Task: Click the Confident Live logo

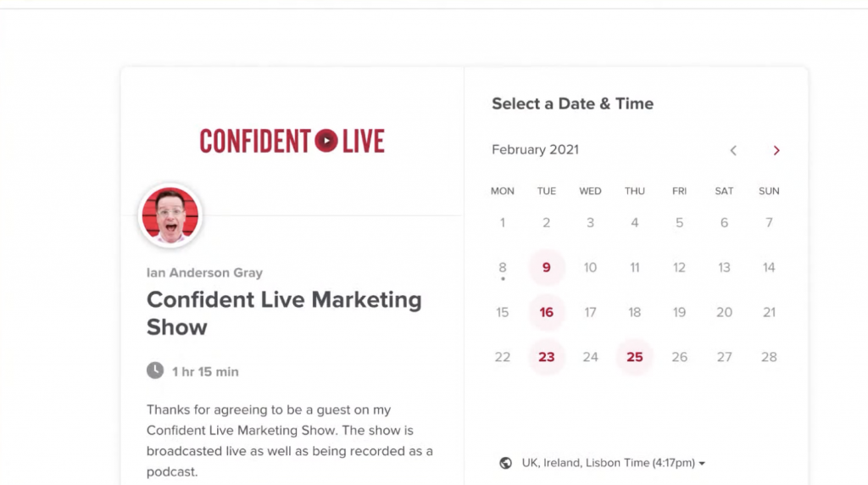Action: 292,141
